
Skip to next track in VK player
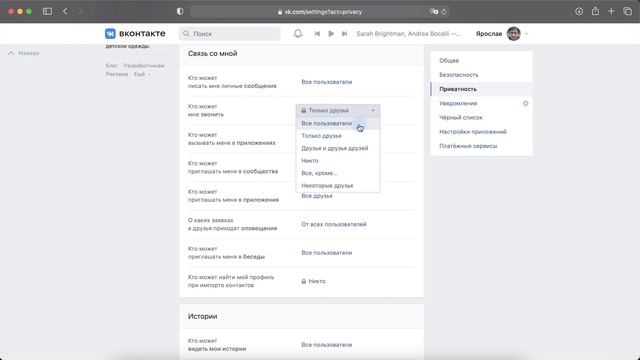tap(344, 34)
